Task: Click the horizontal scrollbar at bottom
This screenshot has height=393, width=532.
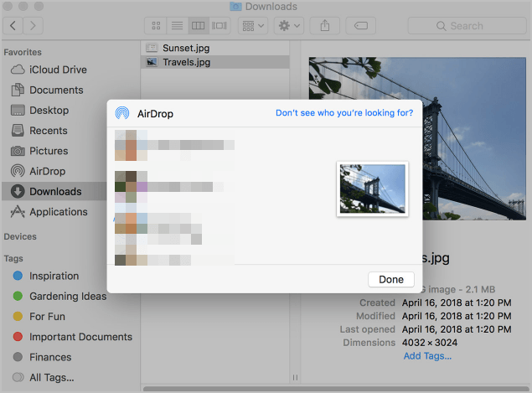Action: [x=336, y=389]
